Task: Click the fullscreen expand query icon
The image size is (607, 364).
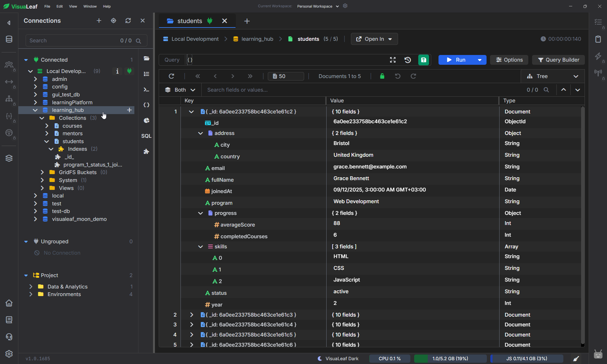Action: 393,60
